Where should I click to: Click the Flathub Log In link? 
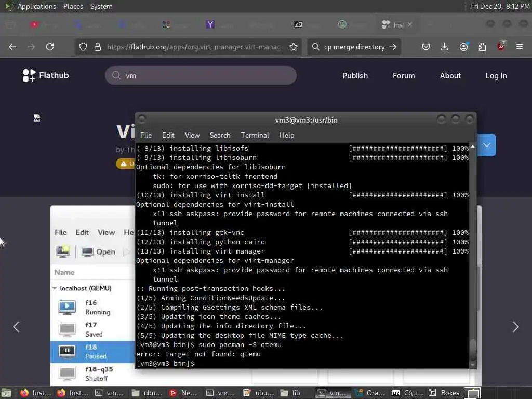click(496, 76)
